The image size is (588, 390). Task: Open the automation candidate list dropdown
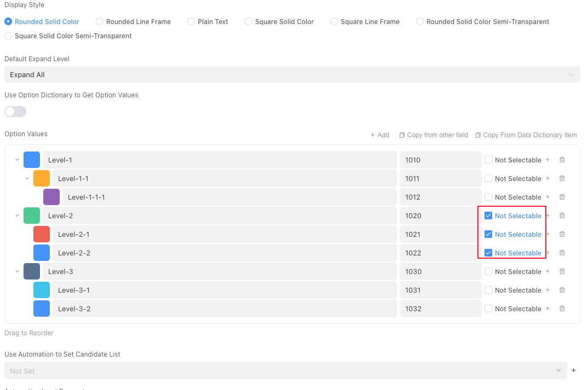[x=285, y=370]
